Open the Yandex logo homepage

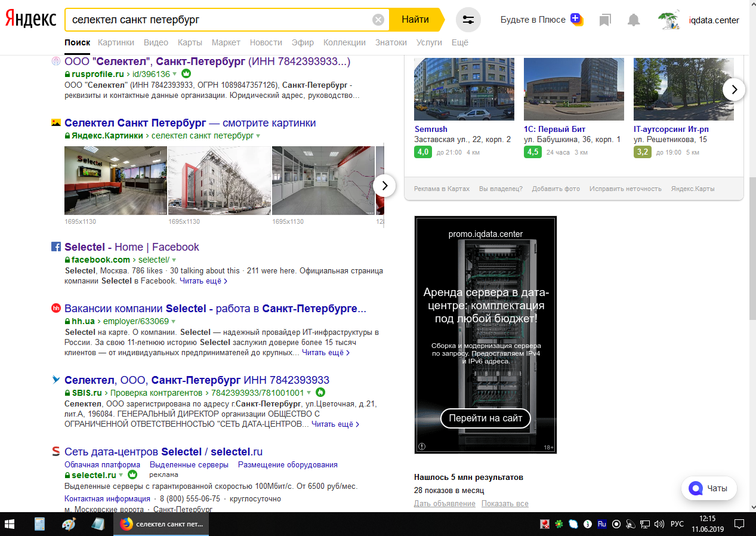pos(30,19)
